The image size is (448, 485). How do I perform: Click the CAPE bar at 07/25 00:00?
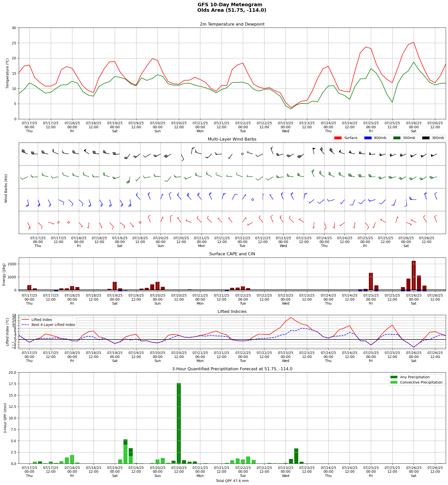[371, 282]
